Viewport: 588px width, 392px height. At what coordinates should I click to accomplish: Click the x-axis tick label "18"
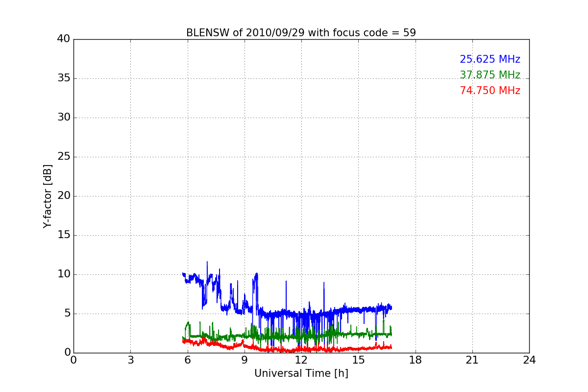pos(416,360)
